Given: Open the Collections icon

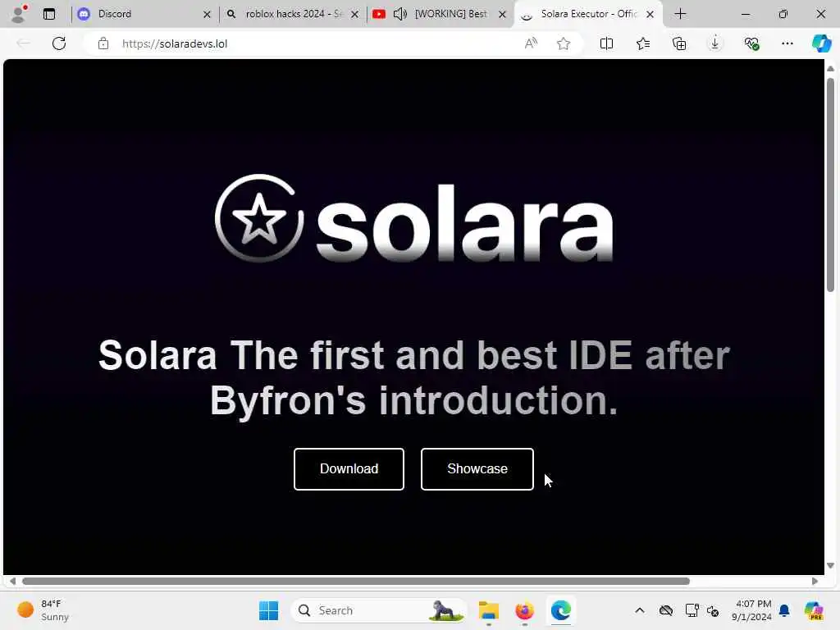Looking at the screenshot, I should pos(679,43).
